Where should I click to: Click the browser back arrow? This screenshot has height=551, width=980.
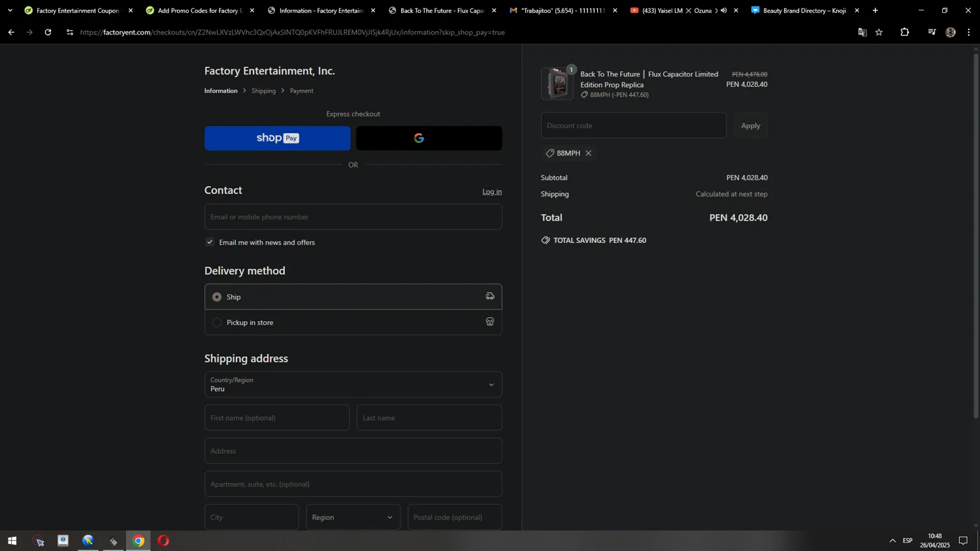click(x=11, y=32)
